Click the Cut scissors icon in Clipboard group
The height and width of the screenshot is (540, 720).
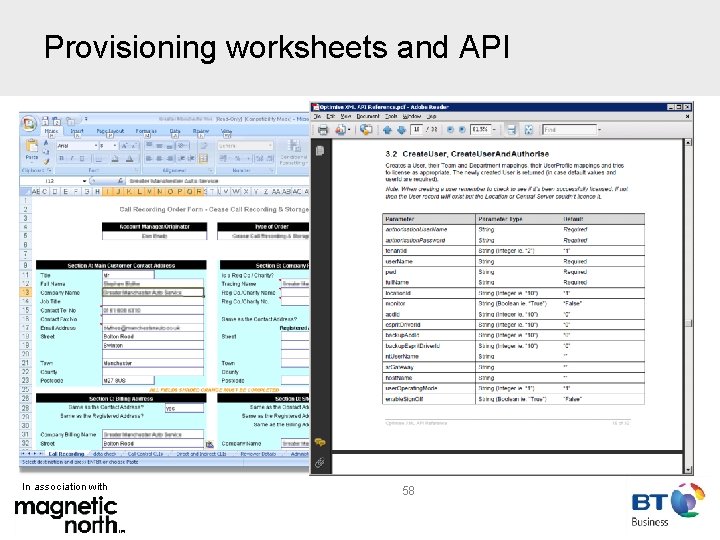pyautogui.click(x=46, y=143)
